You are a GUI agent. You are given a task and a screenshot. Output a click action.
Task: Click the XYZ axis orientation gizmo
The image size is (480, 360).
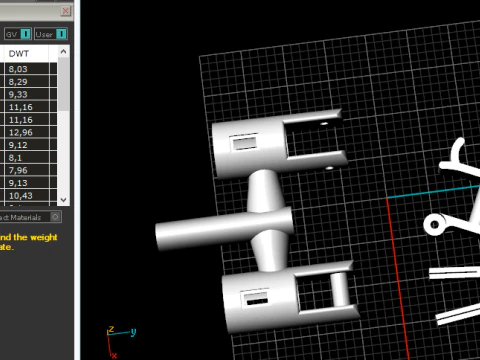click(x=121, y=341)
